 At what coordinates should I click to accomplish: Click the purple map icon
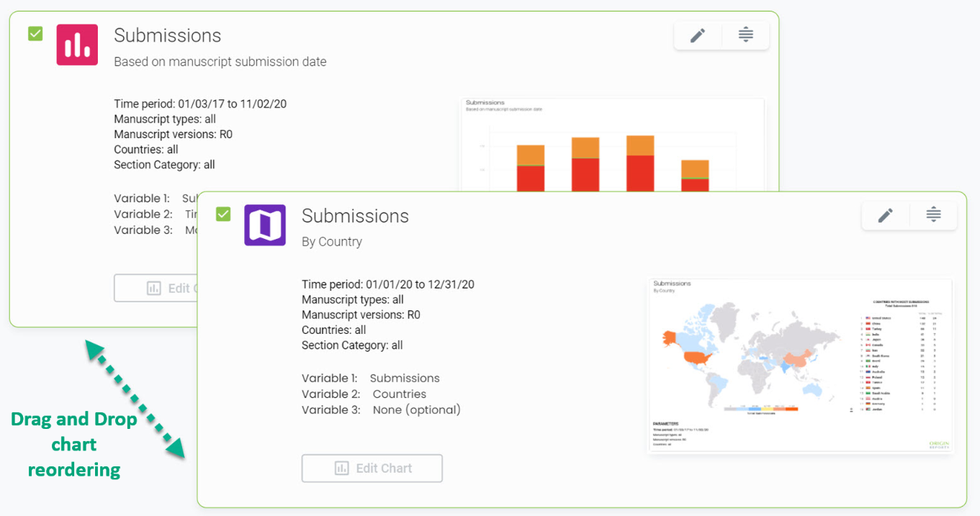coord(265,225)
